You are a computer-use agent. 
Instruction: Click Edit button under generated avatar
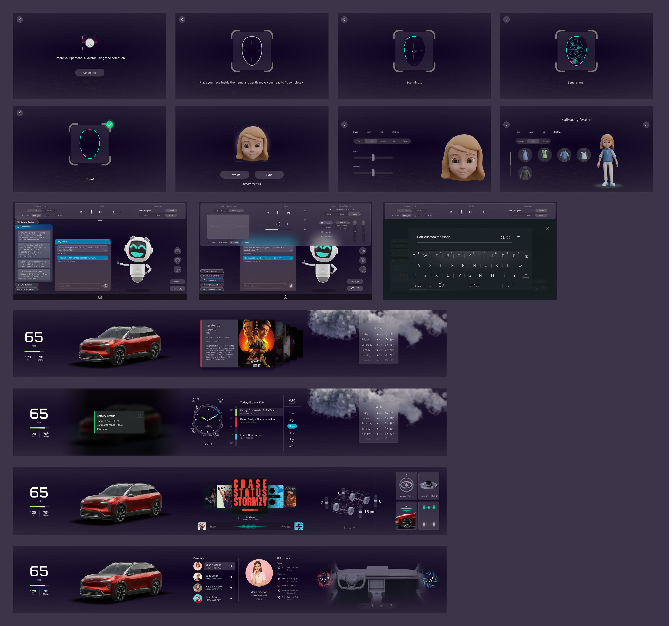pyautogui.click(x=269, y=175)
